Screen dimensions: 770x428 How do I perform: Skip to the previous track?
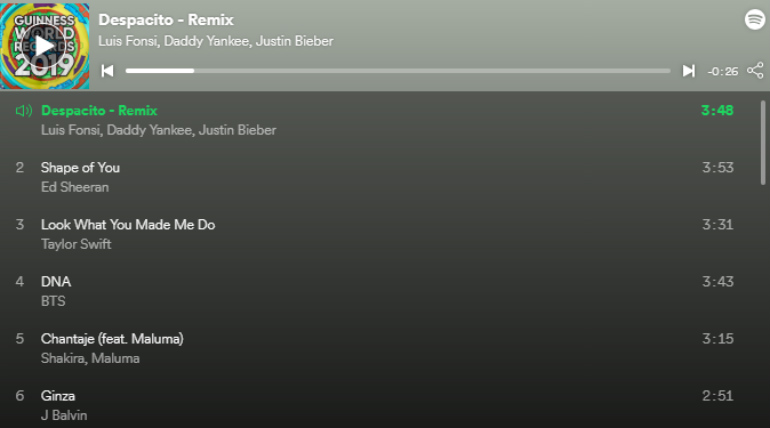coord(108,71)
